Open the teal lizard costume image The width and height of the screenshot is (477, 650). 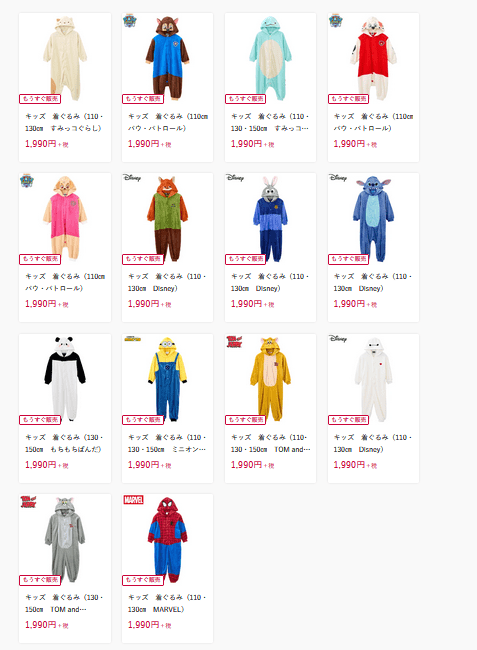(x=271, y=58)
